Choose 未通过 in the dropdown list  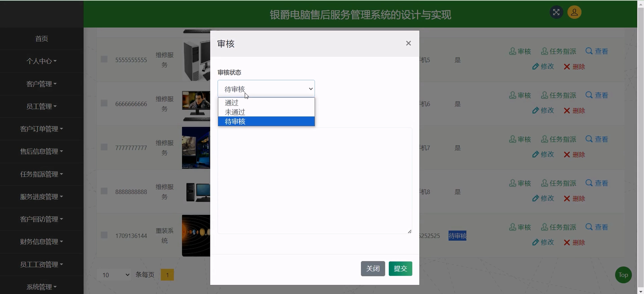point(266,112)
